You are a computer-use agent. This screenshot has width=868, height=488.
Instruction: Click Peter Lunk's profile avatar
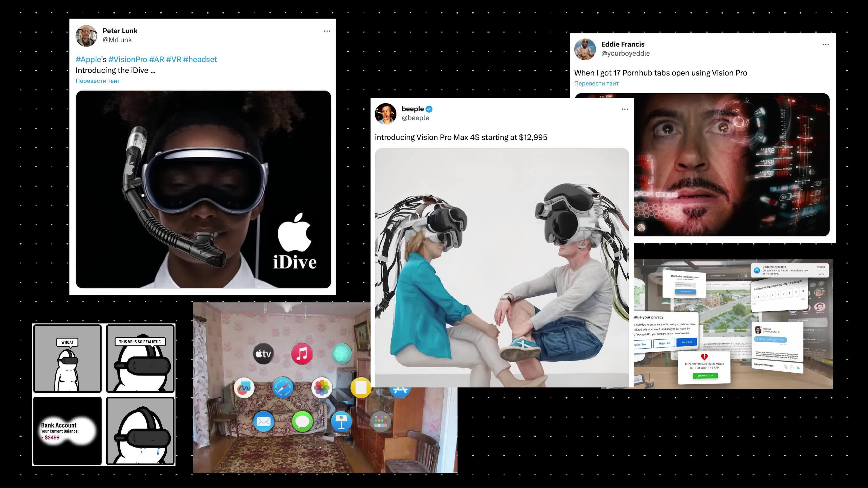click(x=86, y=35)
